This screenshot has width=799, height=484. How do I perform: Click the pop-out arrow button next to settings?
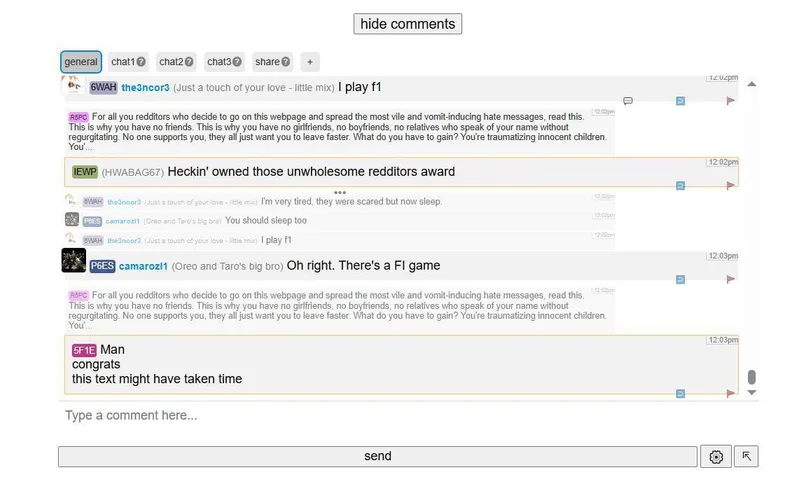tap(746, 457)
